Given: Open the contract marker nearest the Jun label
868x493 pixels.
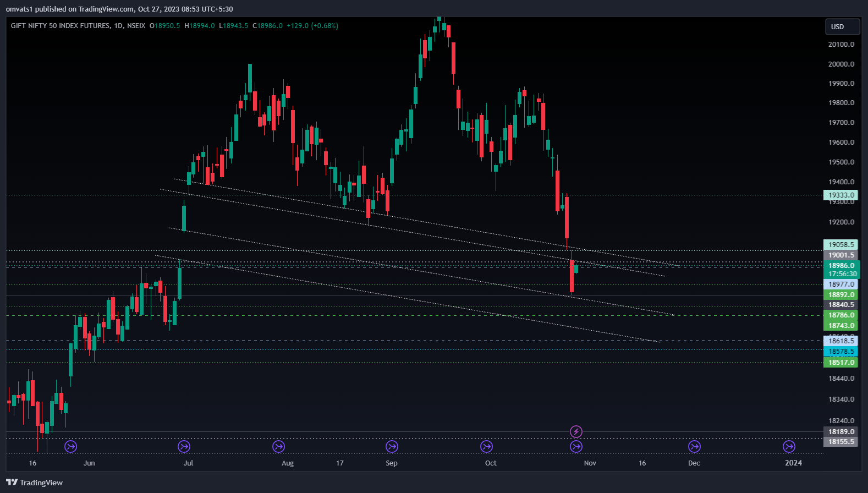Looking at the screenshot, I should click(70, 446).
